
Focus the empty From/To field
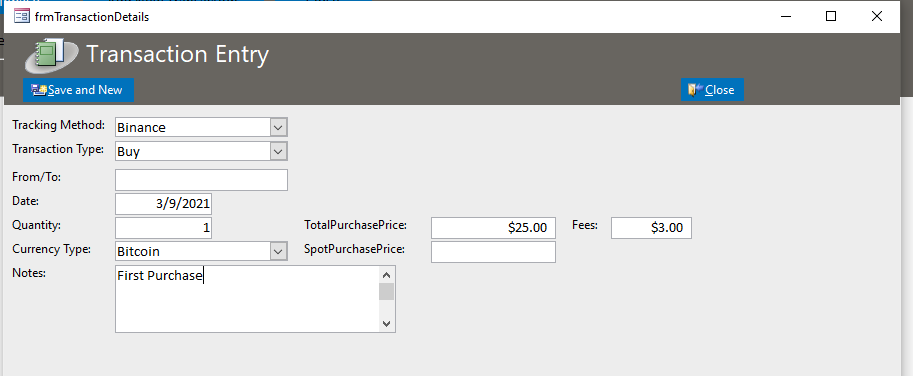201,180
